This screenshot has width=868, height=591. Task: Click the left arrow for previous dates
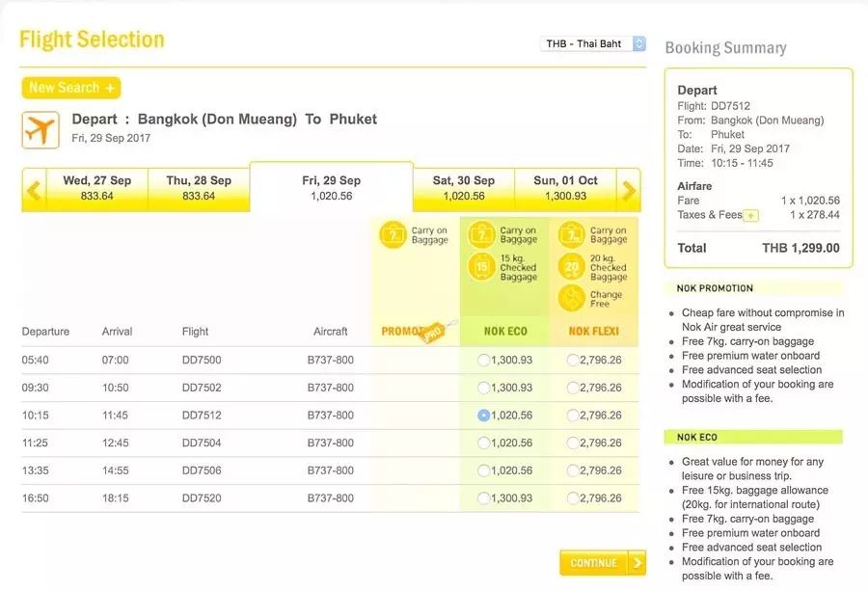point(34,191)
